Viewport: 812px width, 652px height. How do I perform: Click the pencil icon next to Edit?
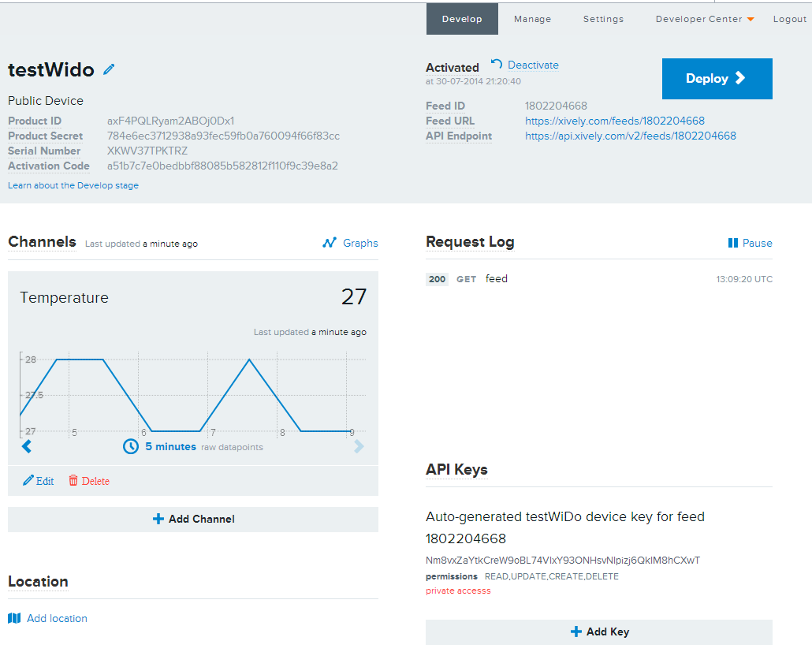pos(28,481)
